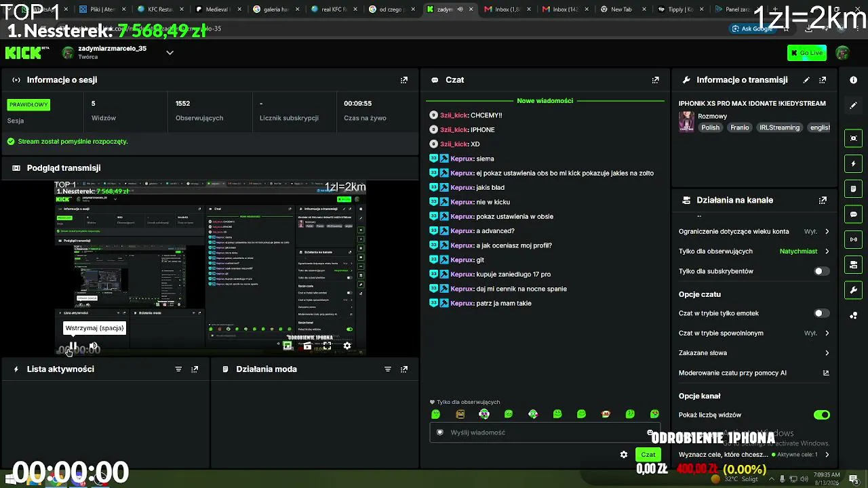
Task: Select the lightning bolt icon in right sidebar
Action: pyautogui.click(x=853, y=164)
